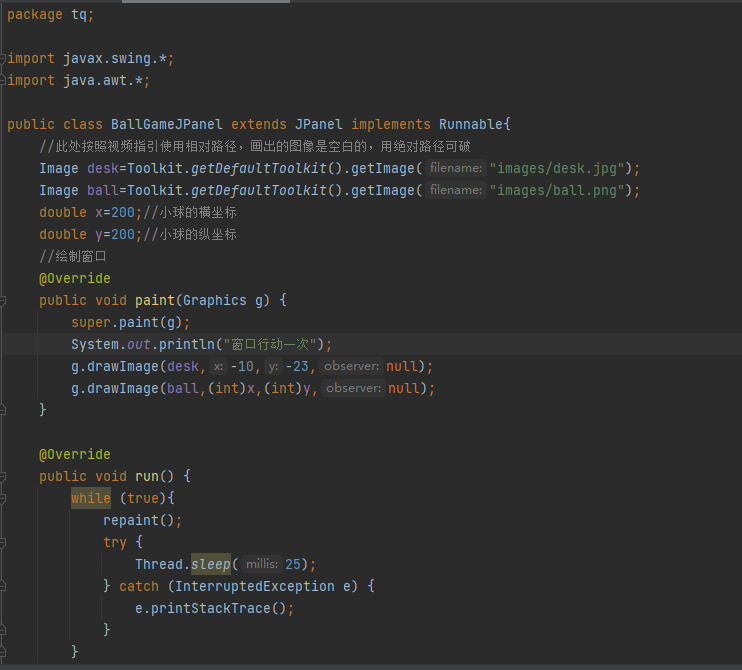Click getDefaultToolkit on the desk line
The image size is (742, 670).
click(x=259, y=168)
